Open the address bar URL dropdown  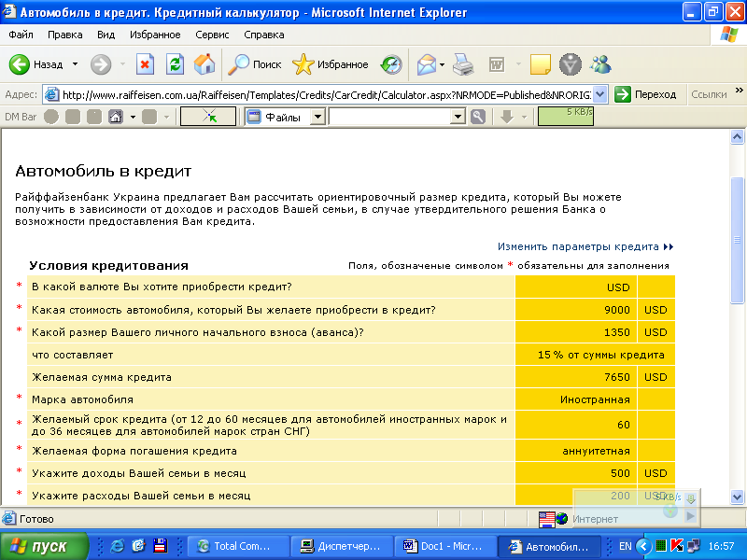coord(599,94)
